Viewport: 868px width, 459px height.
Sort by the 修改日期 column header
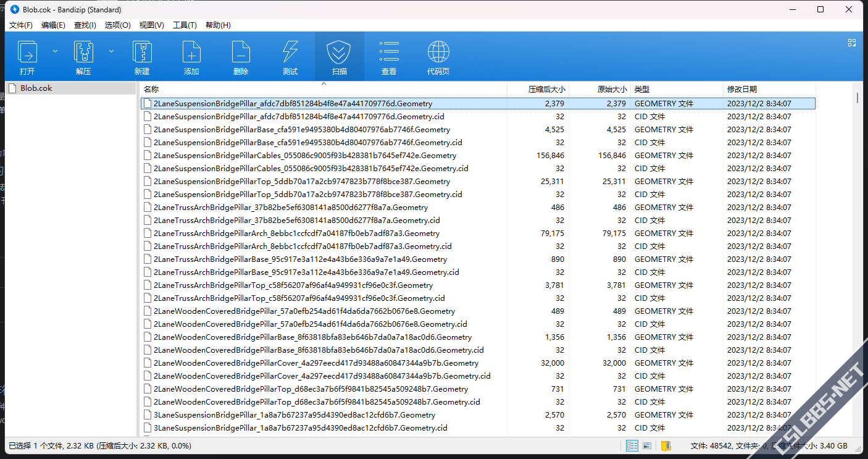click(x=741, y=90)
